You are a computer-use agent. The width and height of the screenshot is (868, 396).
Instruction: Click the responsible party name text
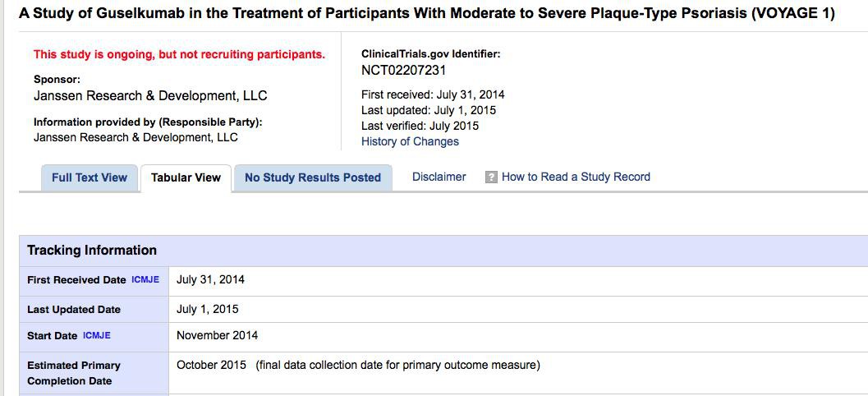[x=135, y=137]
